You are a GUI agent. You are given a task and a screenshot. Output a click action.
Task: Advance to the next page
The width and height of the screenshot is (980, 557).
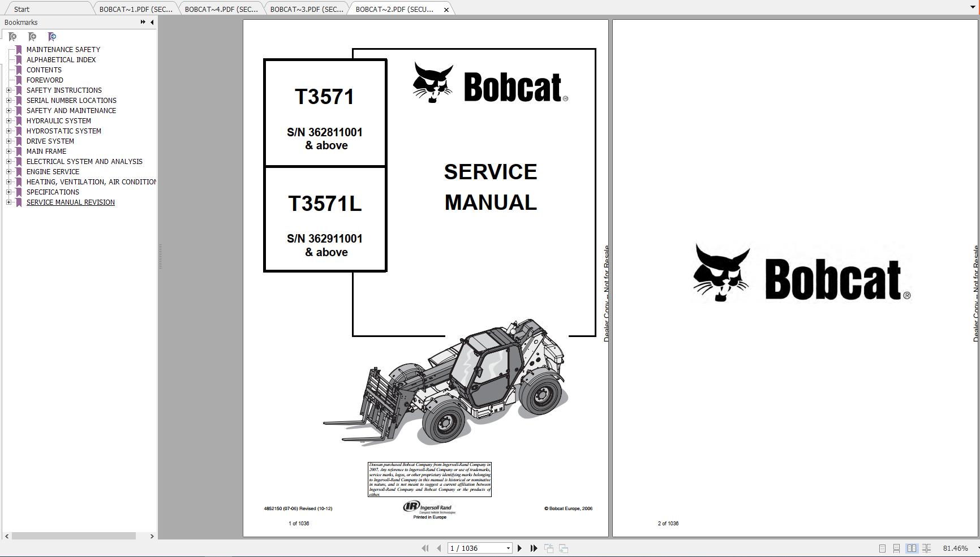click(519, 548)
